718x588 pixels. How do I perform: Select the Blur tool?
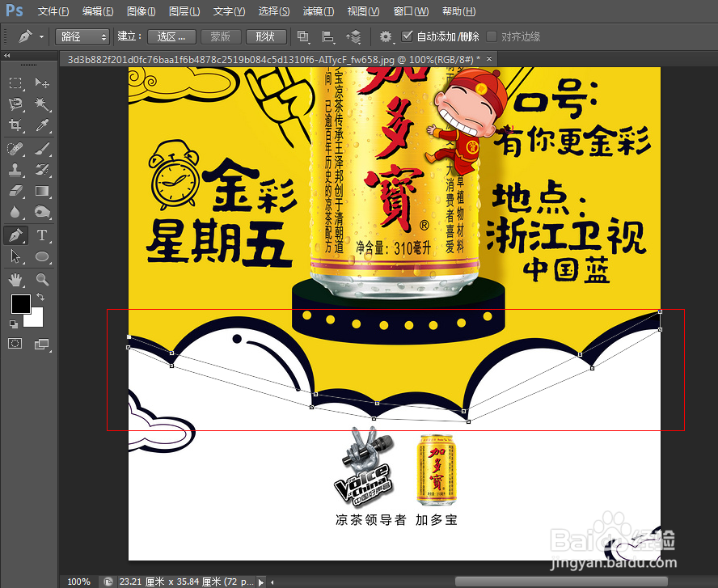click(15, 212)
